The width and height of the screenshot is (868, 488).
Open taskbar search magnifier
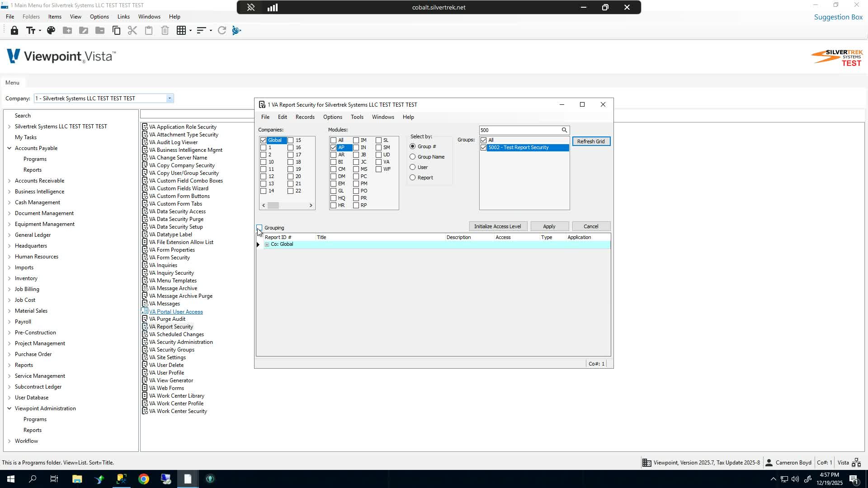(x=33, y=479)
